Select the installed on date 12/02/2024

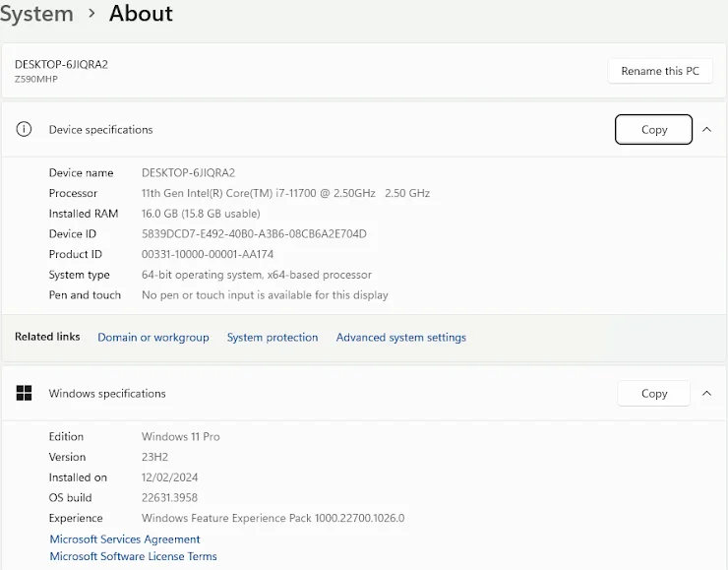coord(169,477)
